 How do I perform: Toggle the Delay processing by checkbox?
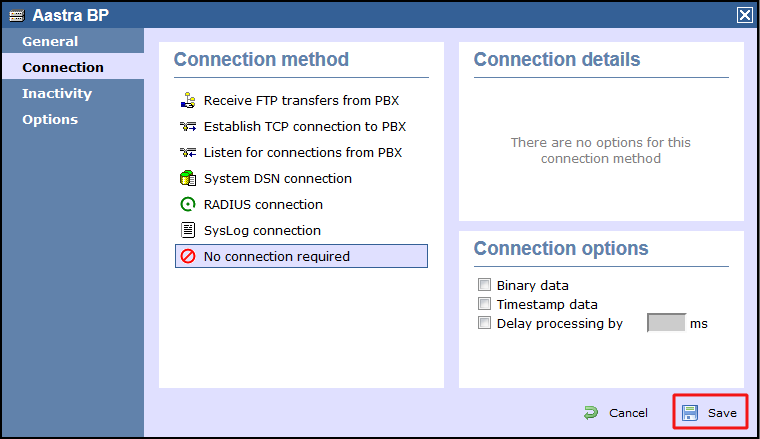[x=485, y=323]
